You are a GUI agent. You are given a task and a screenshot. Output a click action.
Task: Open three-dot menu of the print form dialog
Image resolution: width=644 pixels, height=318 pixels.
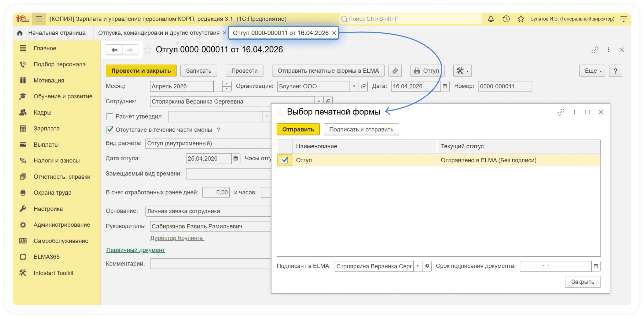pos(574,112)
